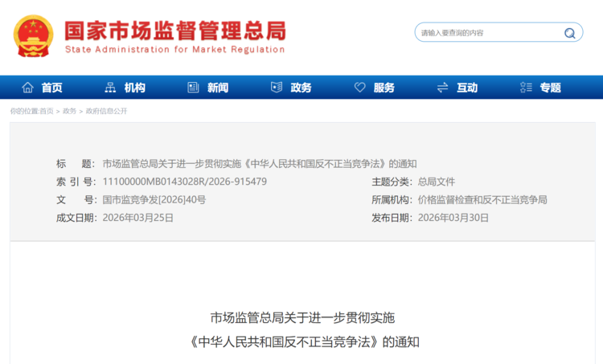Screen dimensions: 603x364
Task: Click the national emblem logo
Action: (x=33, y=37)
